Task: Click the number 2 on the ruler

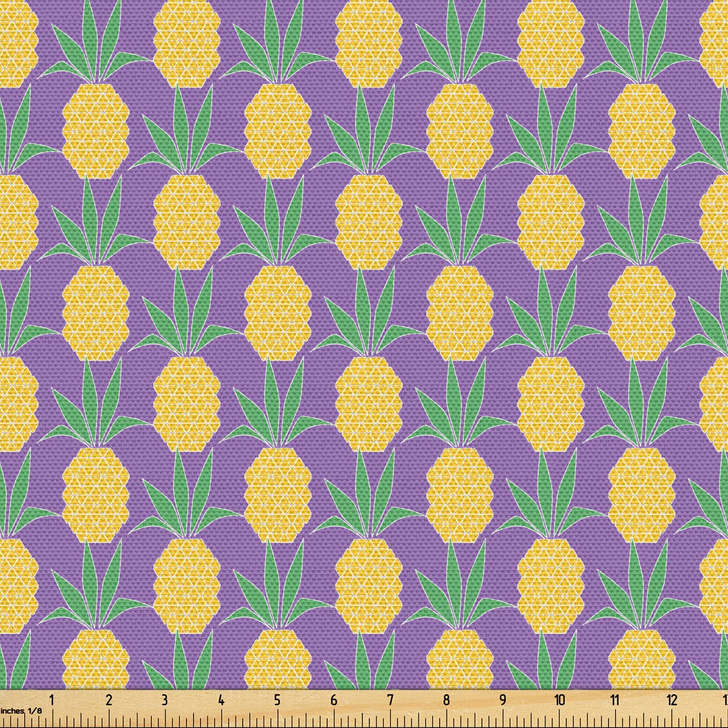Action: click(109, 699)
